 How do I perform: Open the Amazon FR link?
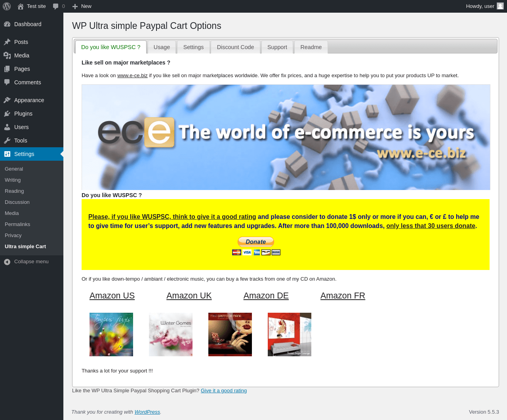(343, 296)
